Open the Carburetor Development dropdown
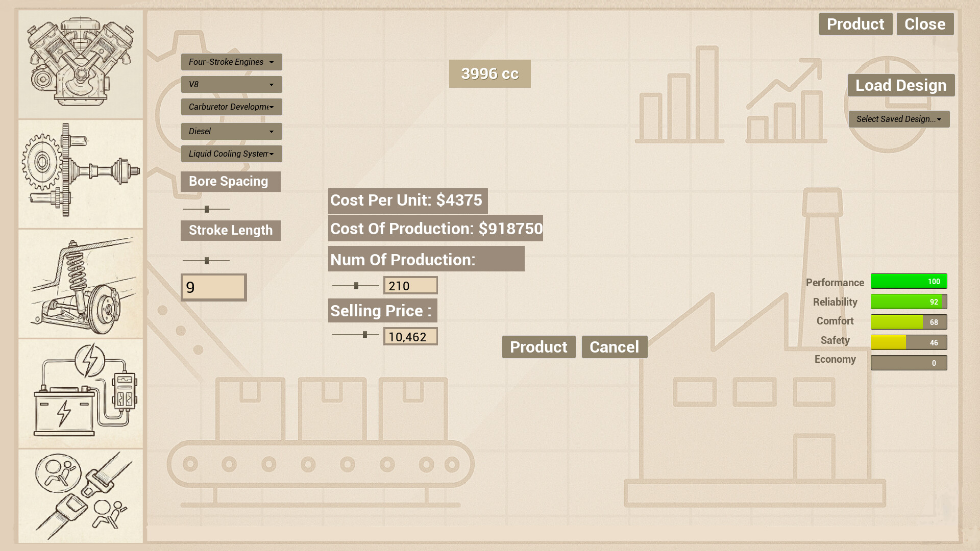Image resolution: width=980 pixels, height=551 pixels. coord(231,107)
